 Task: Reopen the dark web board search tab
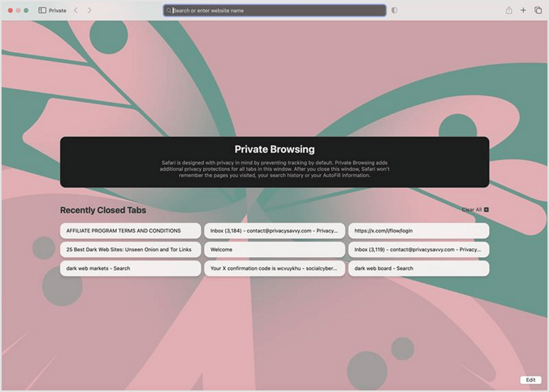pyautogui.click(x=419, y=268)
